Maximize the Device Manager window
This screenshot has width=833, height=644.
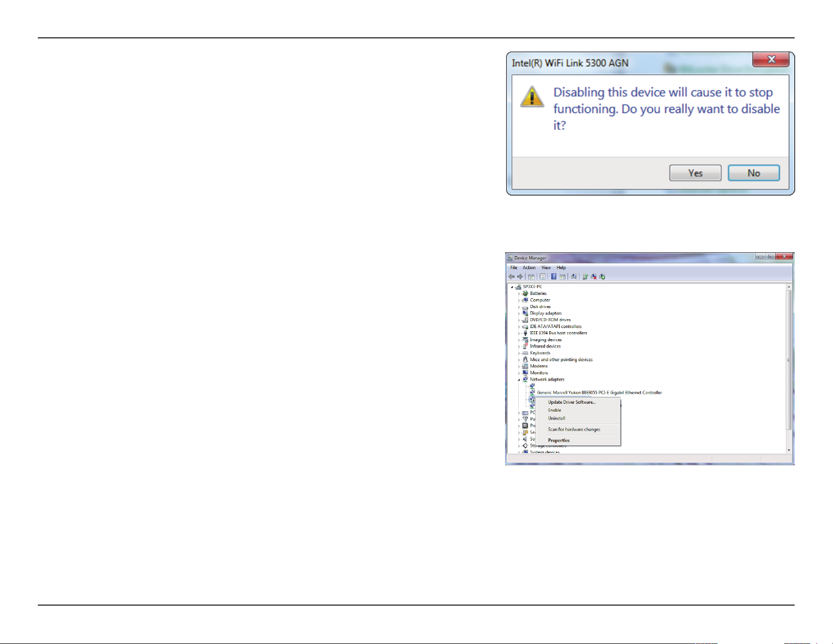pos(770,257)
